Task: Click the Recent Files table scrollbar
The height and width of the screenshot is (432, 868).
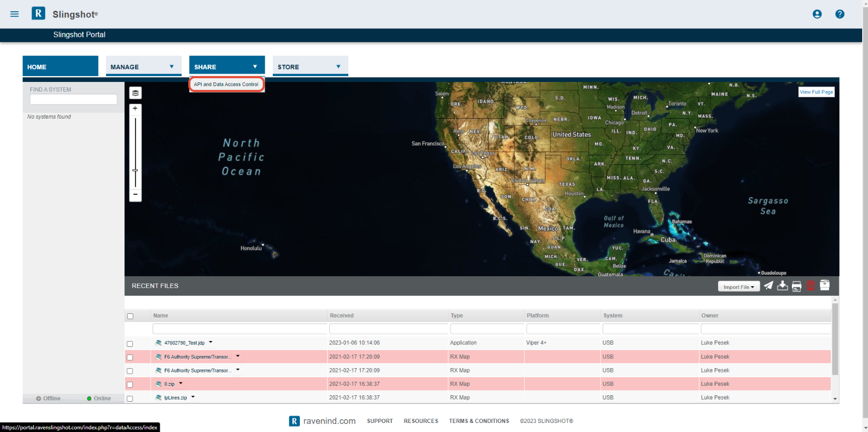Action: tap(835, 339)
